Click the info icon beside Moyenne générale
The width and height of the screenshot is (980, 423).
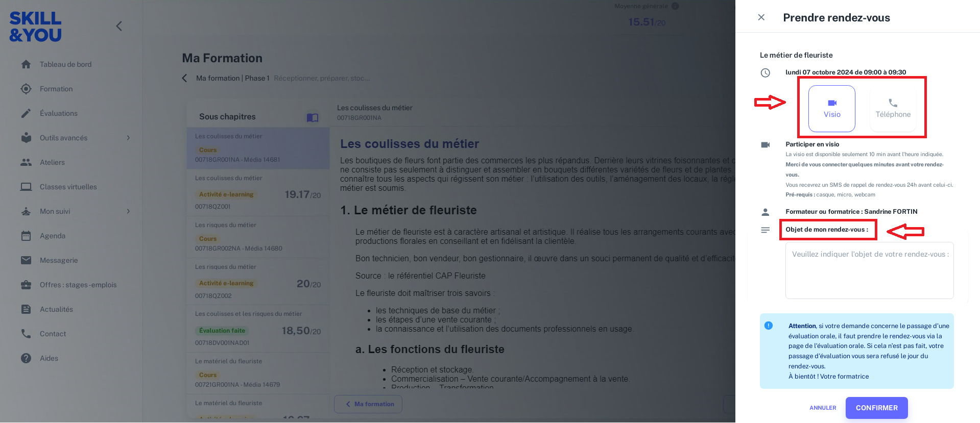675,6
